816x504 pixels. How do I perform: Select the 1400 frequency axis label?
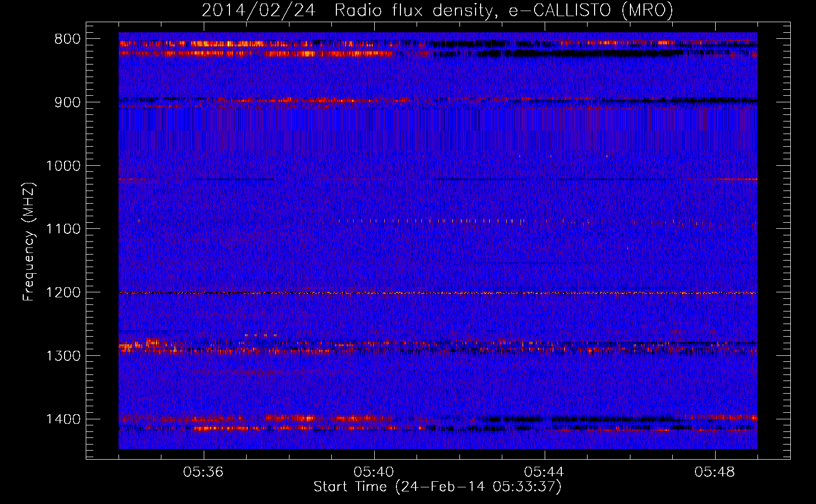[63, 419]
